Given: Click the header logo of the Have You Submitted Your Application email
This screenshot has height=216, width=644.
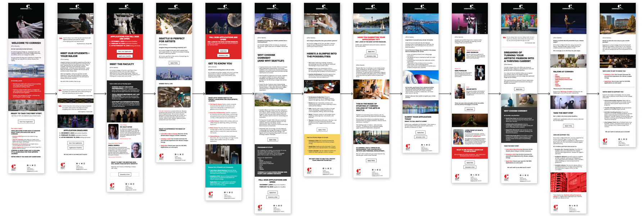Looking at the screenshot, I should coord(371,7).
